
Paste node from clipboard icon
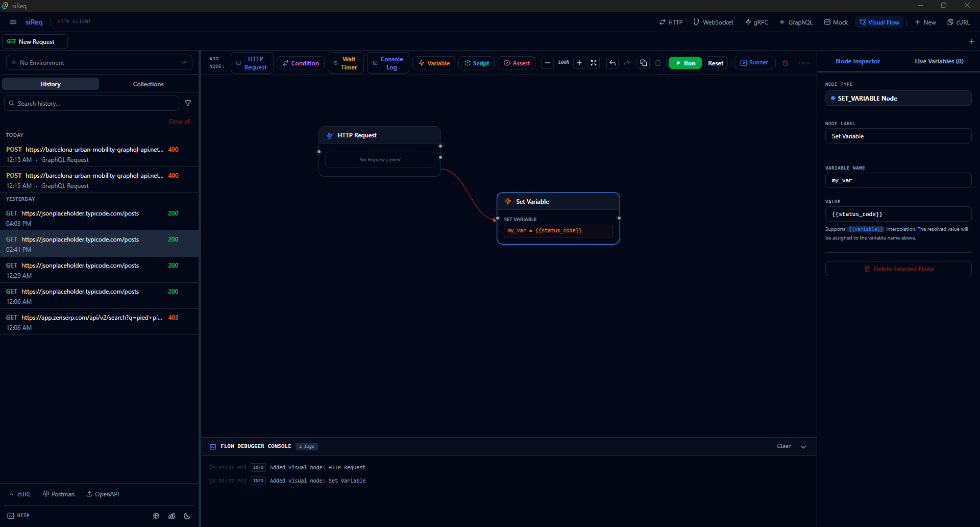[x=658, y=63]
